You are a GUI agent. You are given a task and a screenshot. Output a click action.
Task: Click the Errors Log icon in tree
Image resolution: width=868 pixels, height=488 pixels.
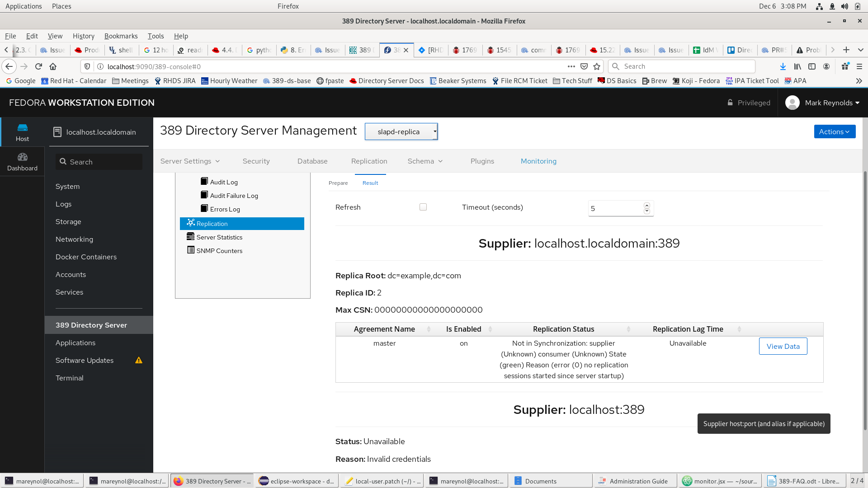(x=204, y=208)
